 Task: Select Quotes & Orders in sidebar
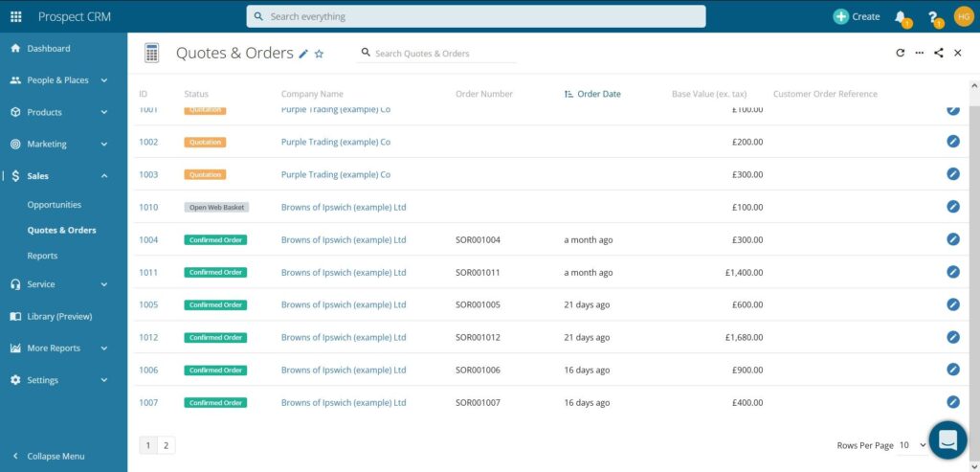[62, 231]
